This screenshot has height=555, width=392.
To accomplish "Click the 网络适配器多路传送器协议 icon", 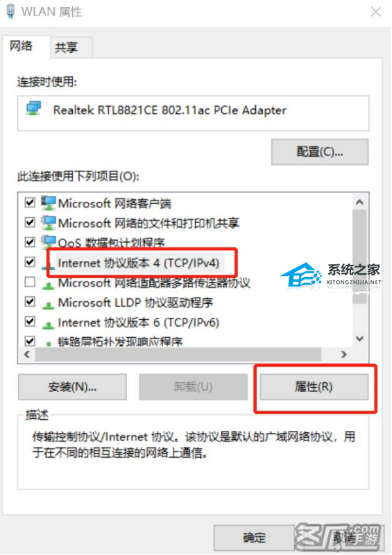I will (x=48, y=284).
